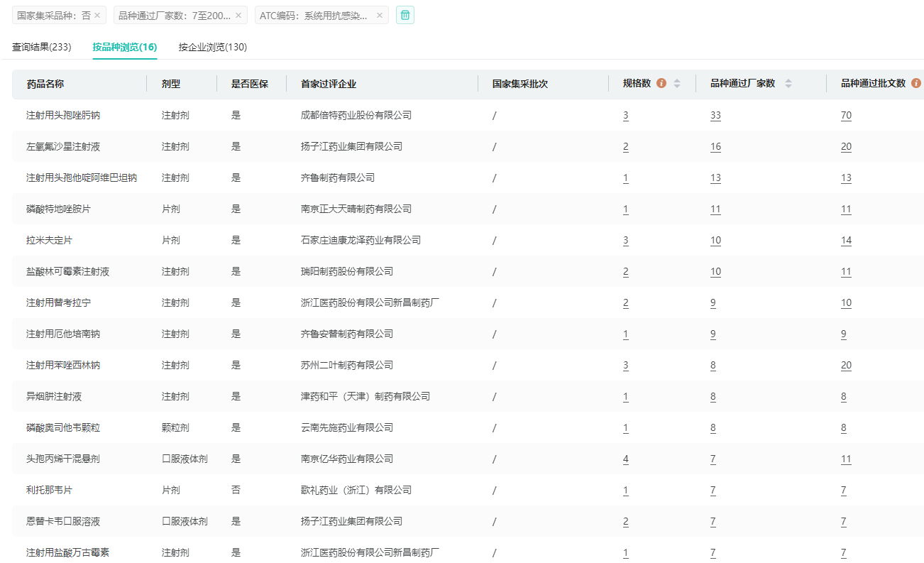Open manufacturer count 16 for 左氧氟沙星注射液
This screenshot has height=563, width=924.
(715, 146)
